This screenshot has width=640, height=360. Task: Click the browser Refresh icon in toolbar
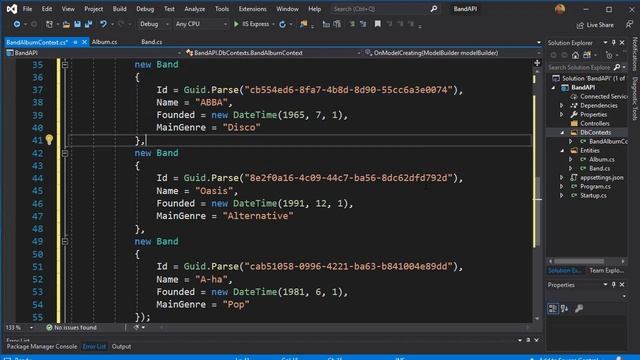[x=282, y=24]
